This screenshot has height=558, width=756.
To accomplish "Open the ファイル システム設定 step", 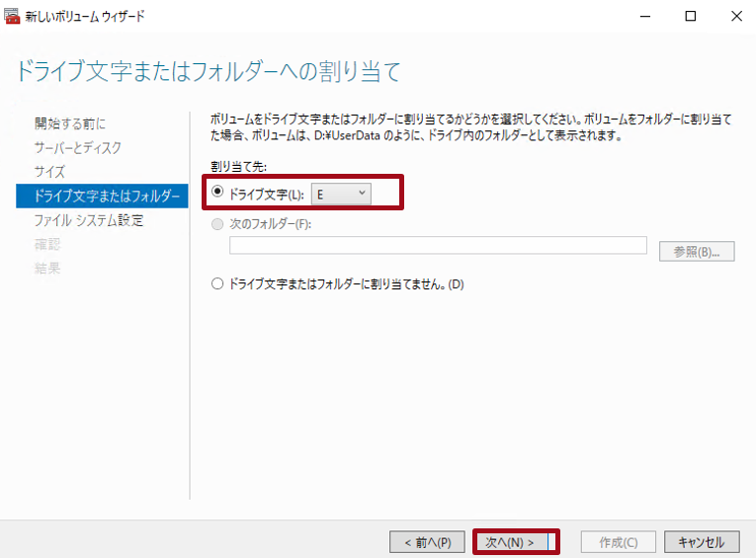I will coord(89,220).
